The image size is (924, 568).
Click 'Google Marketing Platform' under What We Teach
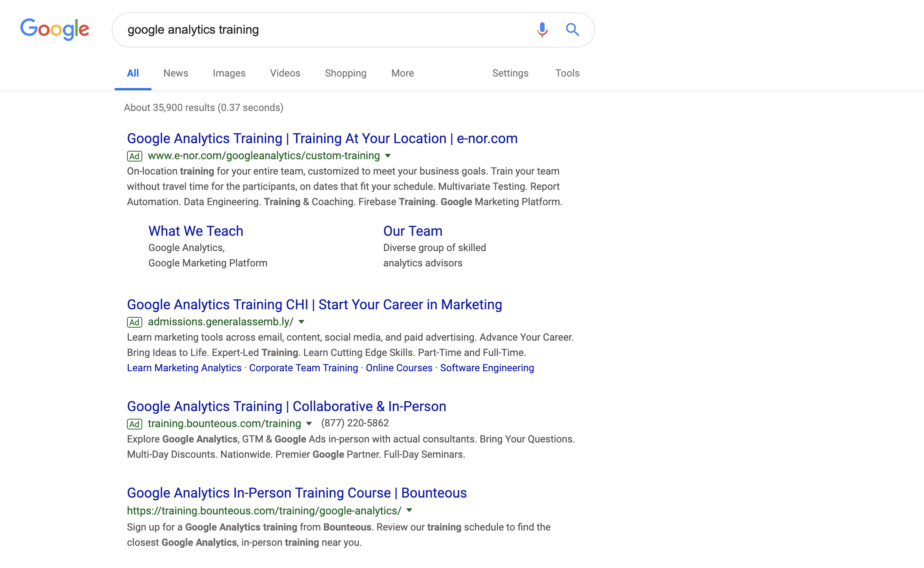point(208,263)
